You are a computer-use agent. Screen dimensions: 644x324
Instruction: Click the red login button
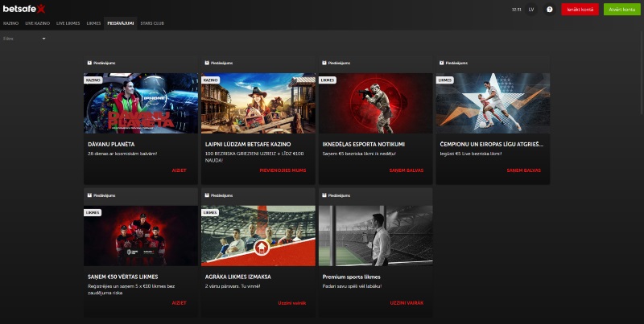click(x=580, y=10)
